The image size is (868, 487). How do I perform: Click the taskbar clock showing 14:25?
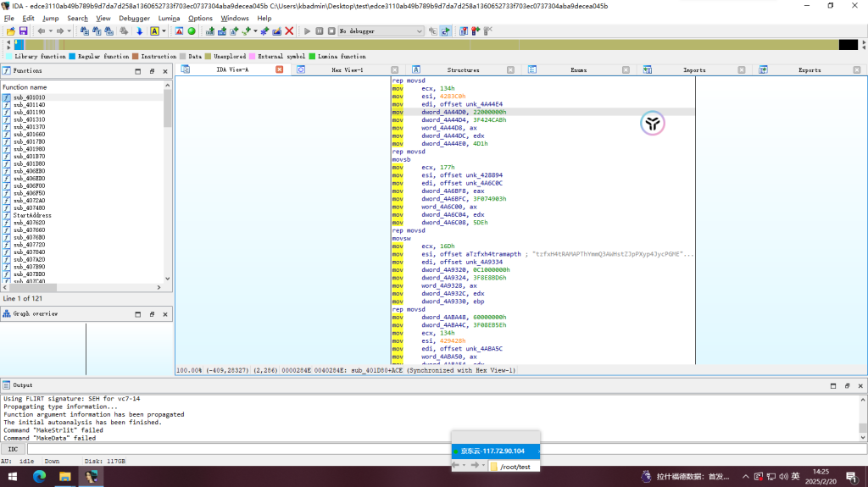821,476
